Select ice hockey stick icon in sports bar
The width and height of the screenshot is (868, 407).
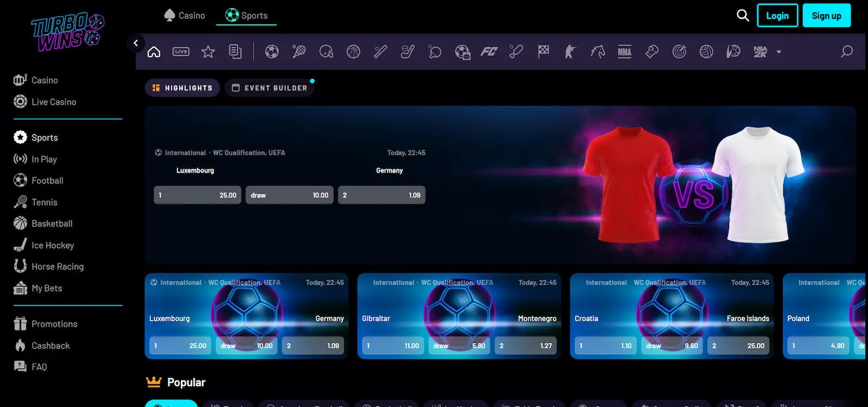tap(408, 52)
